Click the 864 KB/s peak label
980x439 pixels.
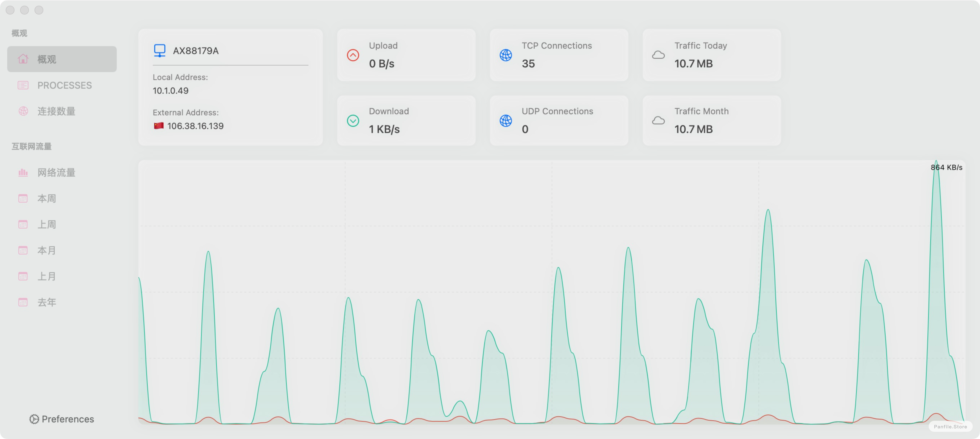click(946, 167)
